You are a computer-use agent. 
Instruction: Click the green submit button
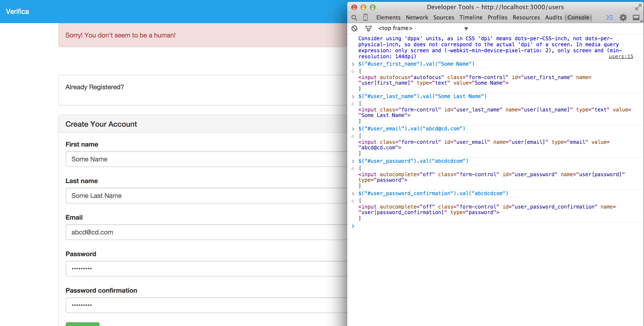click(82, 324)
